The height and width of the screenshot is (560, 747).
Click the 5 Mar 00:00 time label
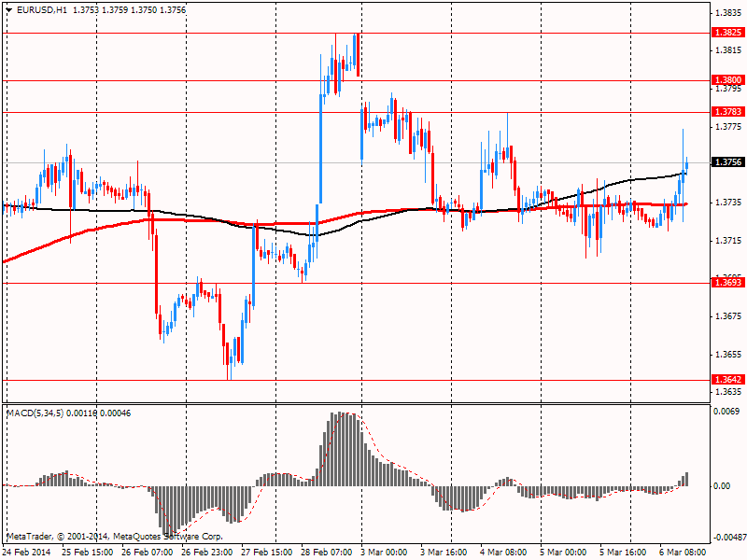[x=563, y=553]
